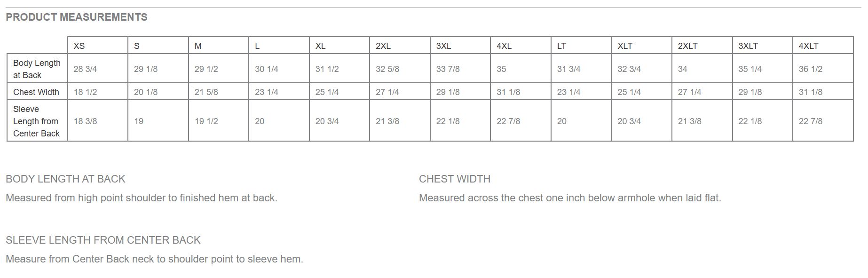
Task: Select chest width value 21 5/8
Action: pos(219,92)
